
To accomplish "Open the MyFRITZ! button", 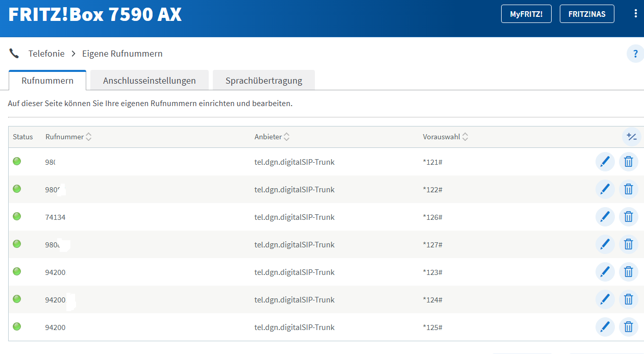I will click(x=526, y=14).
